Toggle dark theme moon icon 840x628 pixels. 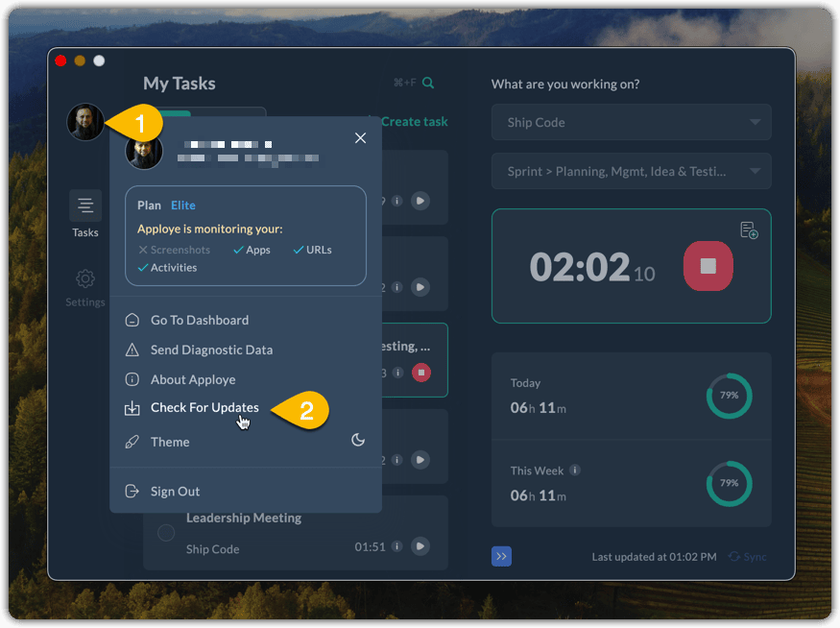[358, 441]
